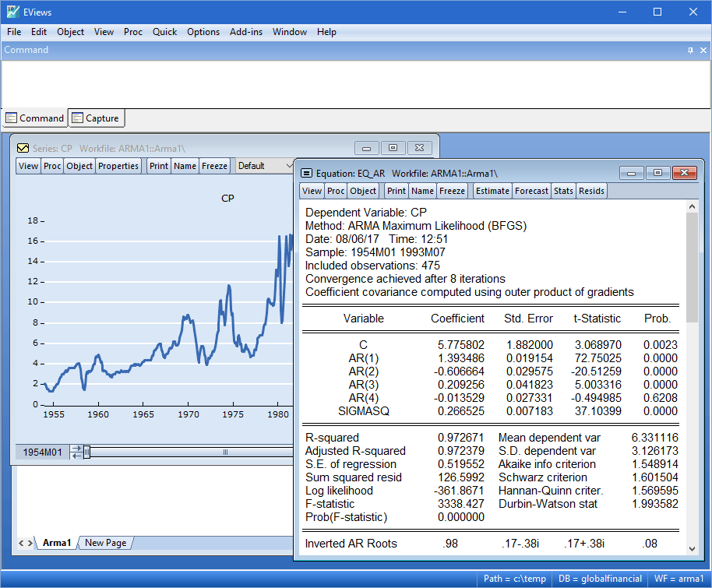This screenshot has width=712, height=588.
Task: Click the sample range slider handle under the graph
Action: 87,452
